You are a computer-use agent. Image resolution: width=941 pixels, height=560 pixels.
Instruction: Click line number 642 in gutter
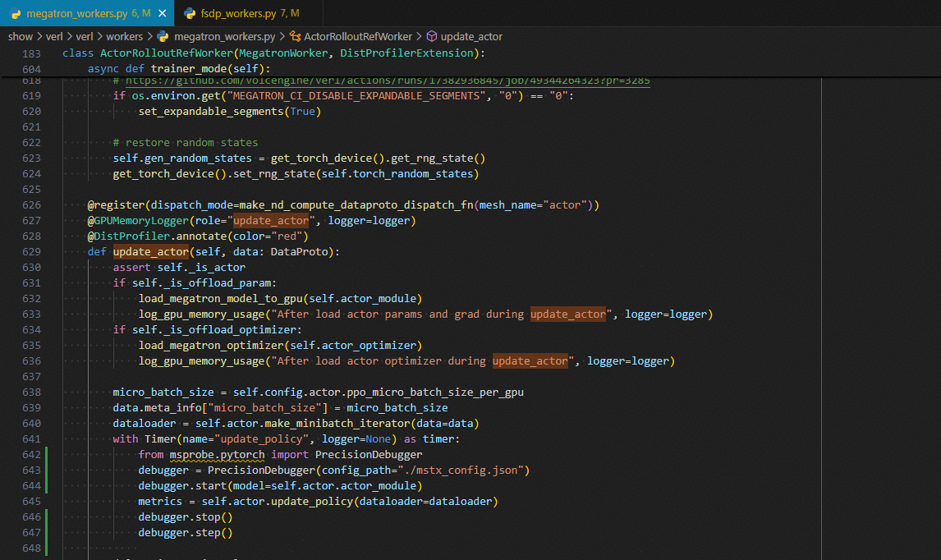[x=31, y=454]
